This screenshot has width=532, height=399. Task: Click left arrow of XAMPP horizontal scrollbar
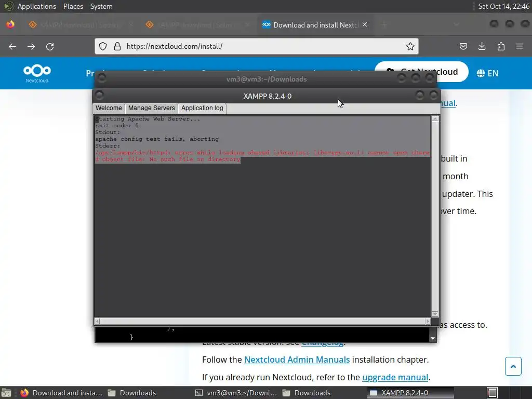[x=97, y=321]
